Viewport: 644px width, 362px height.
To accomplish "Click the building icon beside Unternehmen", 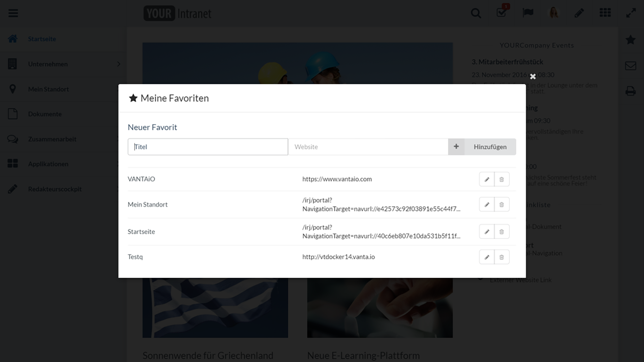I will coord(12,64).
